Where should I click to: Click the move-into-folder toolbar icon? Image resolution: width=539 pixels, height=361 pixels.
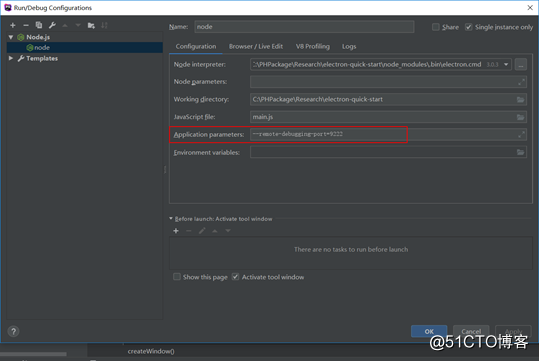[91, 25]
